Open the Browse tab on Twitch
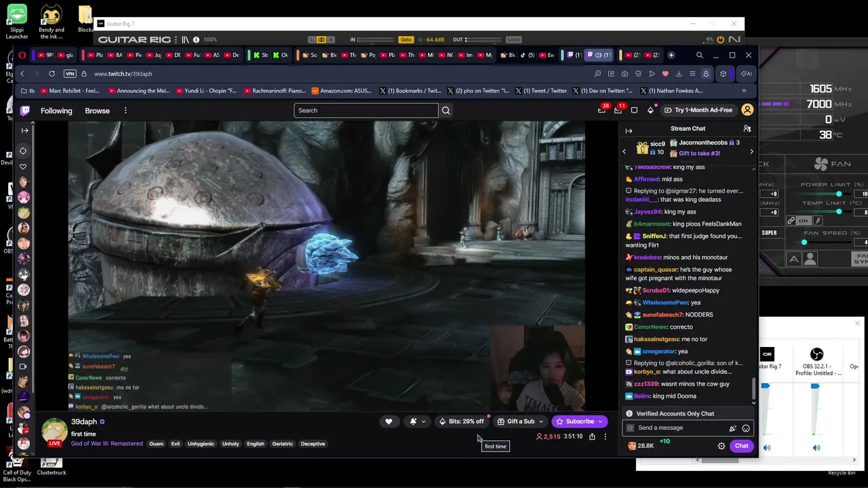 click(97, 110)
